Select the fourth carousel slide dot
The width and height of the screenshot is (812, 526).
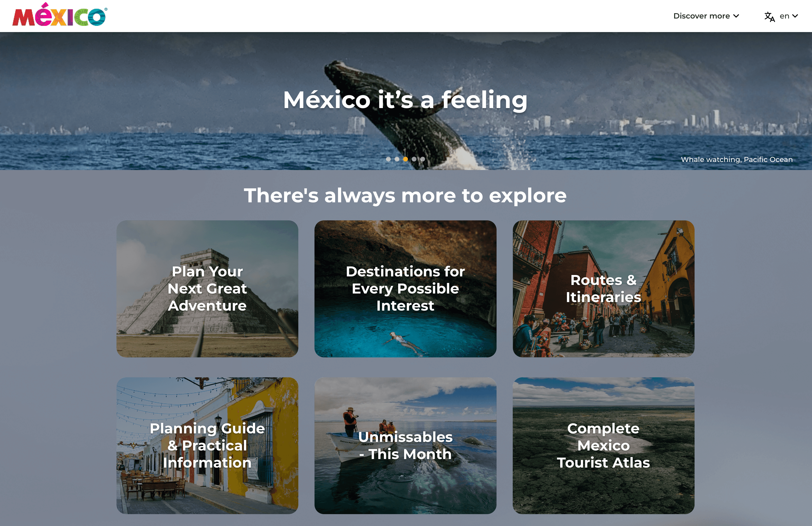coord(414,159)
